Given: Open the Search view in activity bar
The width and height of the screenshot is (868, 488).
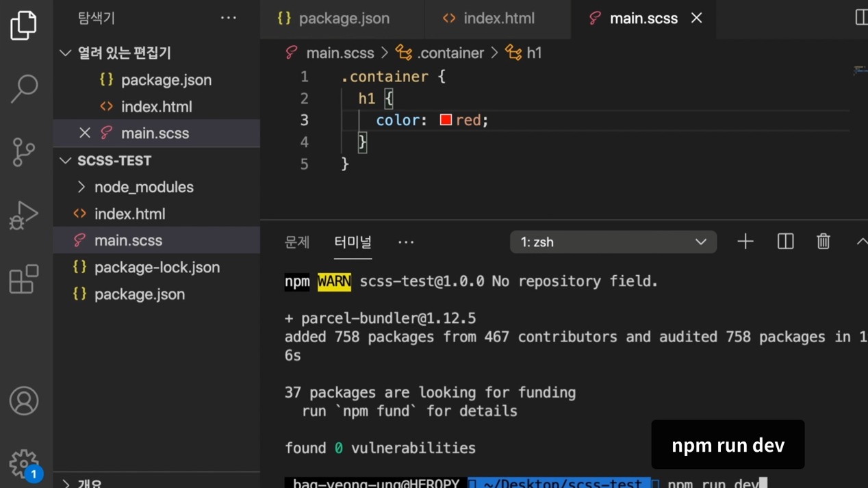Looking at the screenshot, I should click(x=24, y=89).
